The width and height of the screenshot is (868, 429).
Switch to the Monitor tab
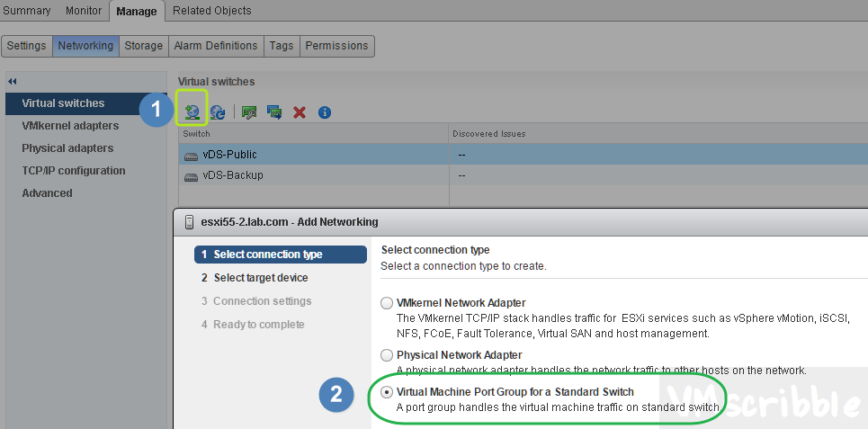[x=84, y=11]
